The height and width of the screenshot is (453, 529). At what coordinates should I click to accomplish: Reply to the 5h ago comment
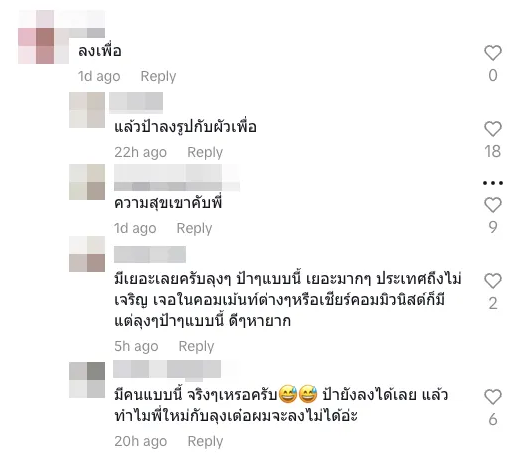click(196, 346)
